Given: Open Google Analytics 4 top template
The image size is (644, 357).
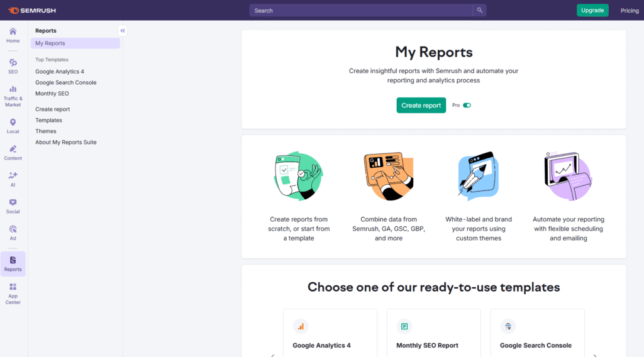Looking at the screenshot, I should (x=60, y=72).
